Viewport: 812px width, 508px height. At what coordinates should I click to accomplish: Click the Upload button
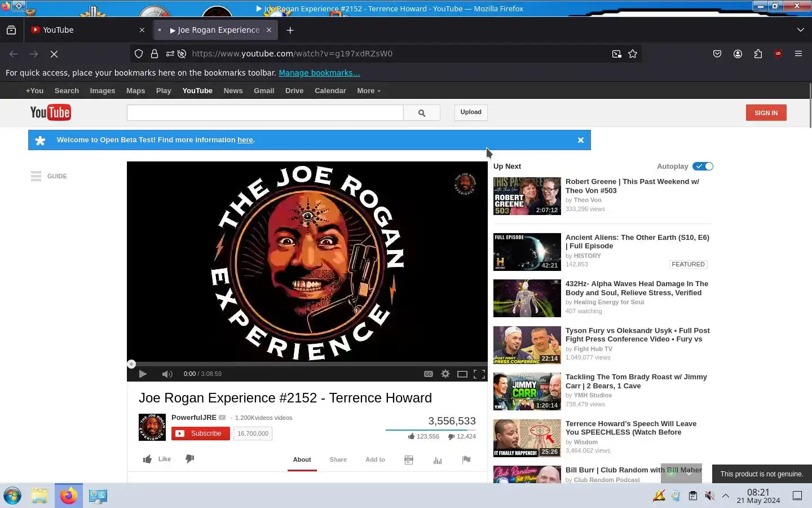click(471, 112)
